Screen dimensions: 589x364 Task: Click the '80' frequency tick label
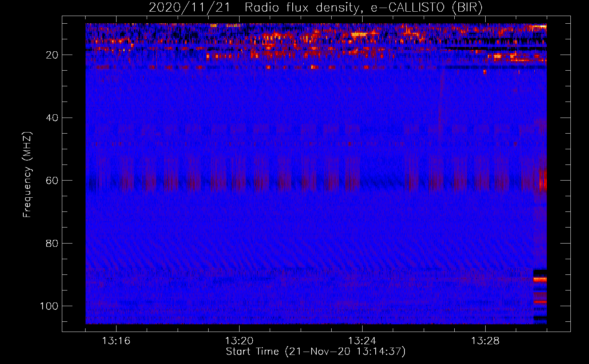52,243
